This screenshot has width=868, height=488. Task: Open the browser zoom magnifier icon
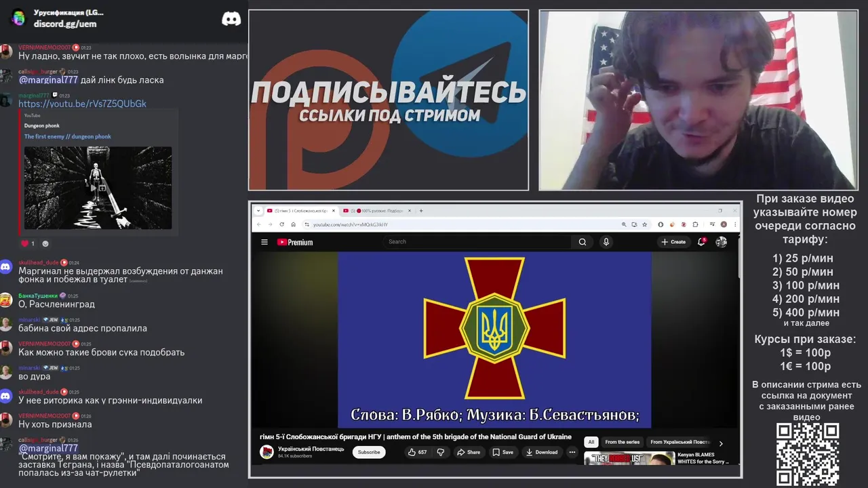[x=624, y=224]
